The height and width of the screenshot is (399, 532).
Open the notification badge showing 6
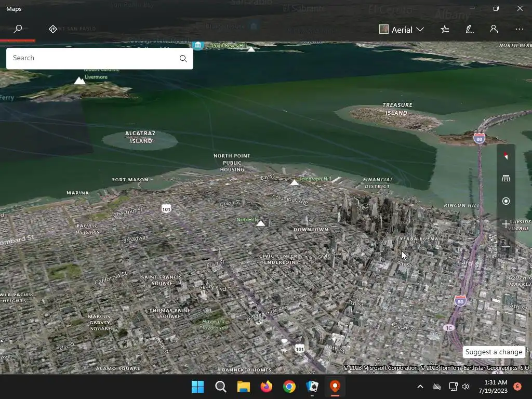517,387
